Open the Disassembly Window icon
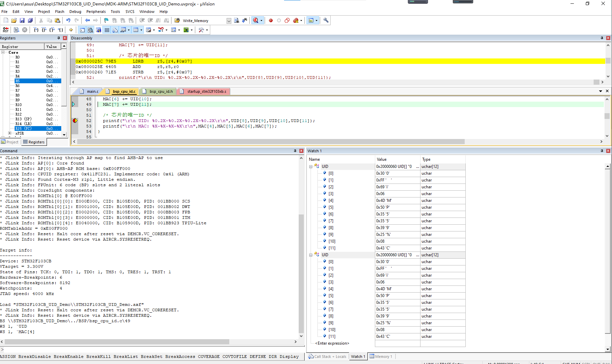 click(90, 30)
